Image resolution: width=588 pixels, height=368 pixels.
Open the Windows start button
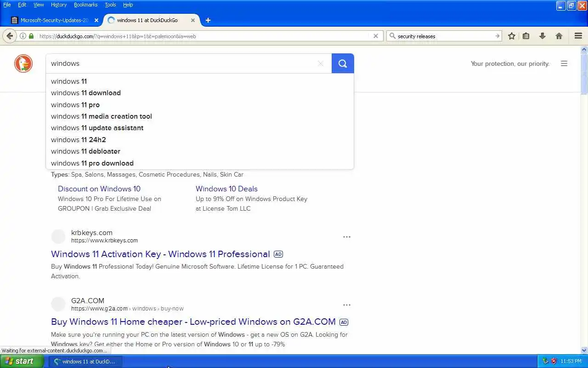tap(22, 361)
